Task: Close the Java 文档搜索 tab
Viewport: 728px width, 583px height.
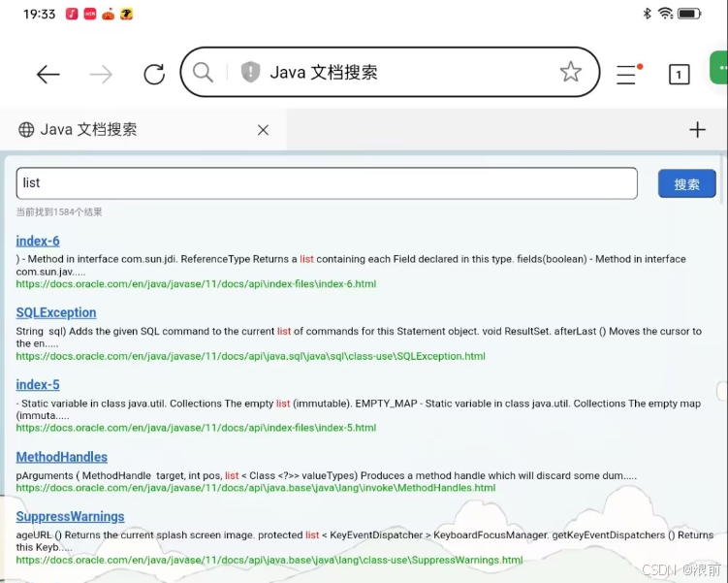Action: (264, 130)
